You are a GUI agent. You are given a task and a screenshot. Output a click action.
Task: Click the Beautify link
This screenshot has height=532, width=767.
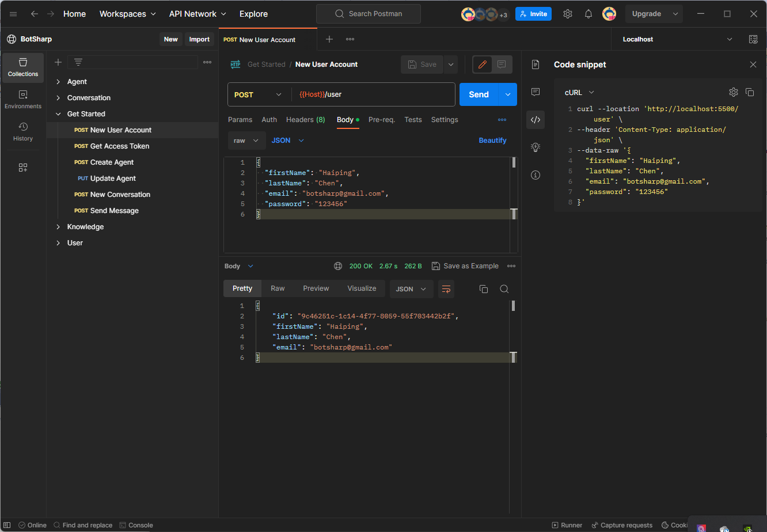493,140
